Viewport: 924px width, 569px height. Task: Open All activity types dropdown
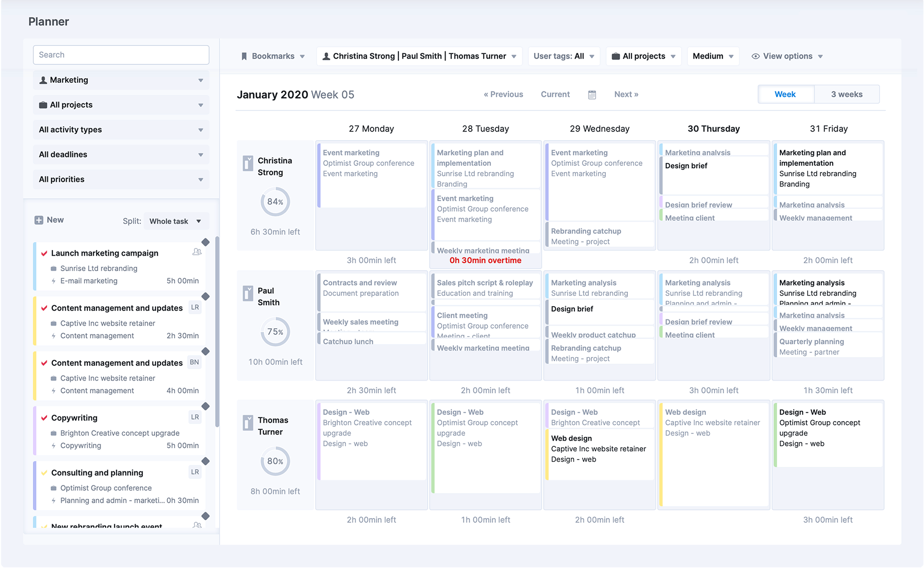coord(121,130)
